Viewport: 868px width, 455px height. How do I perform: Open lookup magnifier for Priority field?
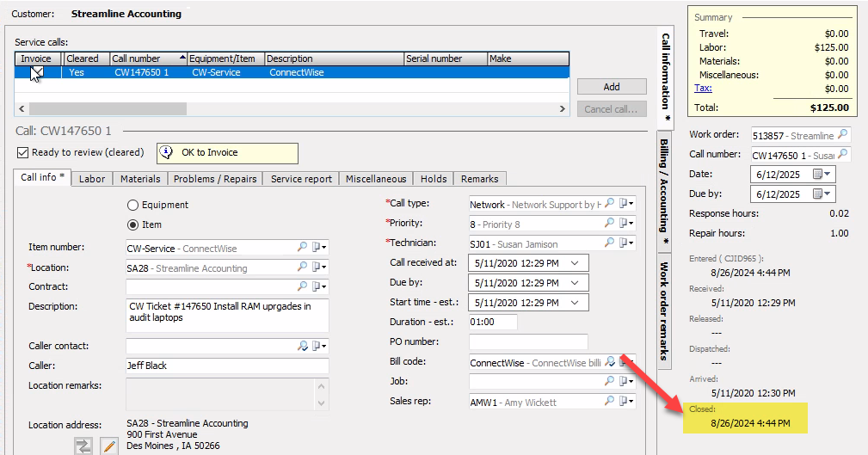click(x=609, y=223)
